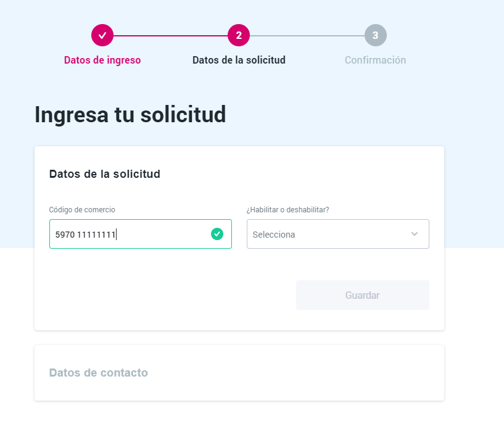
Task: Click the ¿Habilitar o deshabilitar? label
Action: [287, 210]
